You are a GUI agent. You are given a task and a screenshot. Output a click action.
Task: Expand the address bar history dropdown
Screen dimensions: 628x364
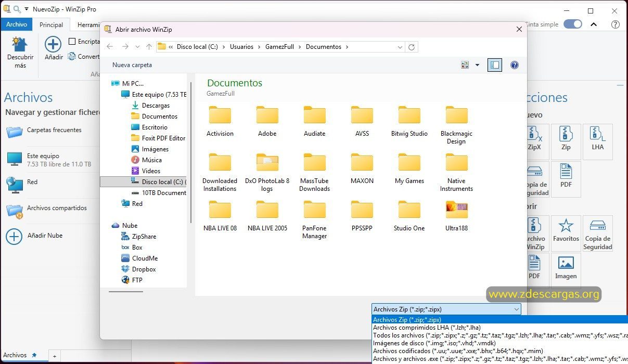point(400,47)
